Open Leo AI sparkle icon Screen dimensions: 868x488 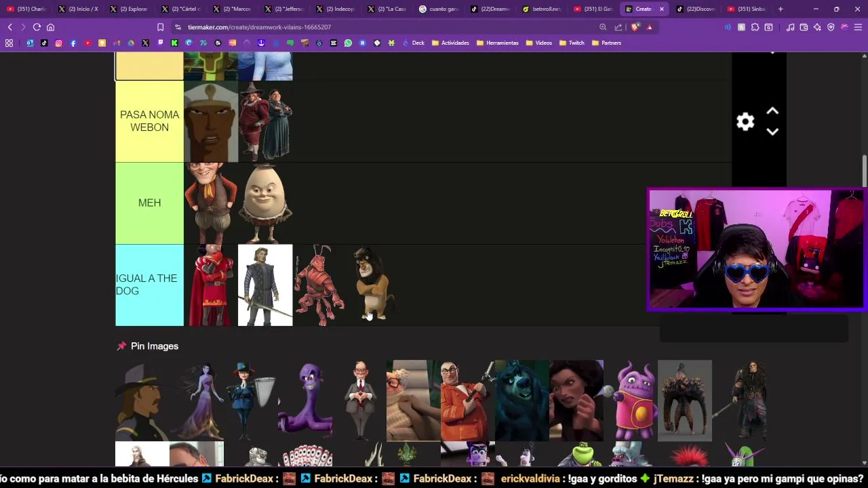coord(817,27)
